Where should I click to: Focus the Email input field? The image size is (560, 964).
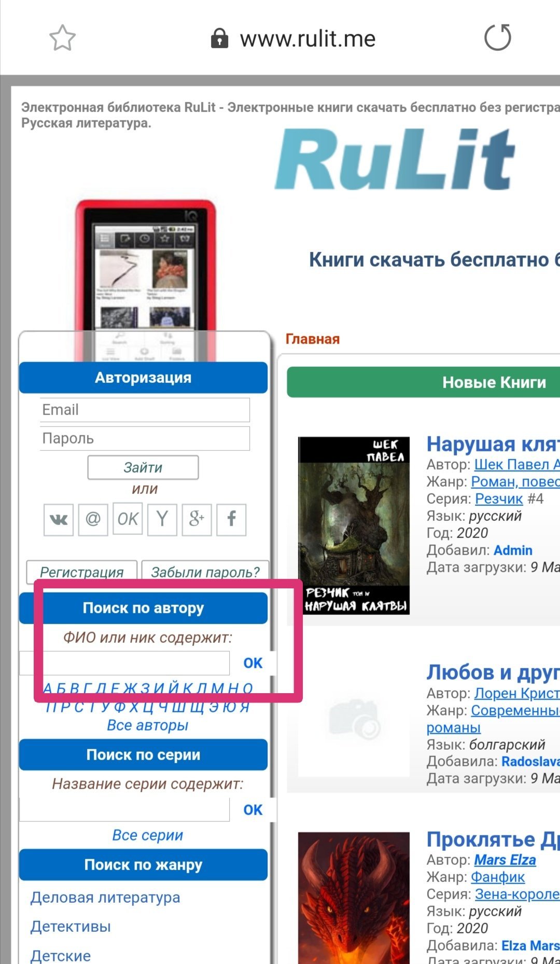[x=145, y=410]
